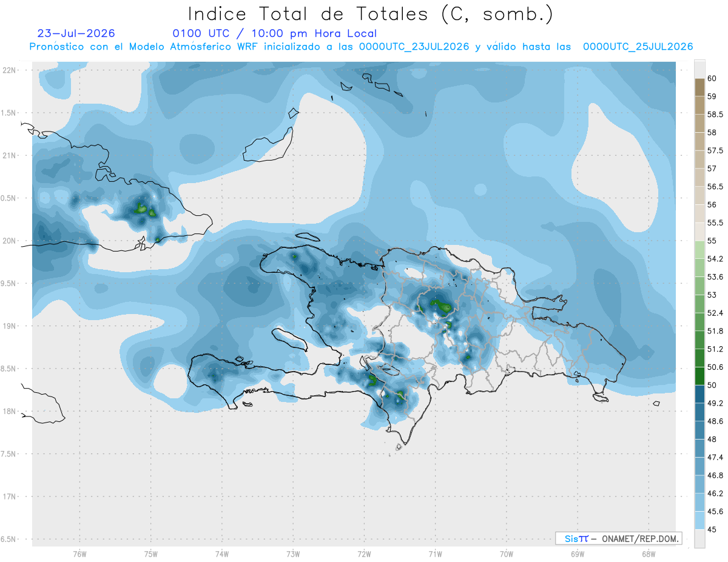Click the '17N' latitude label

click(10, 497)
